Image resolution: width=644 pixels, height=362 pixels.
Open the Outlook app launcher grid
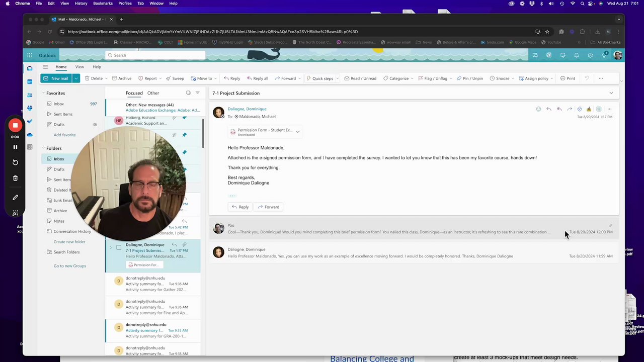pos(30,55)
